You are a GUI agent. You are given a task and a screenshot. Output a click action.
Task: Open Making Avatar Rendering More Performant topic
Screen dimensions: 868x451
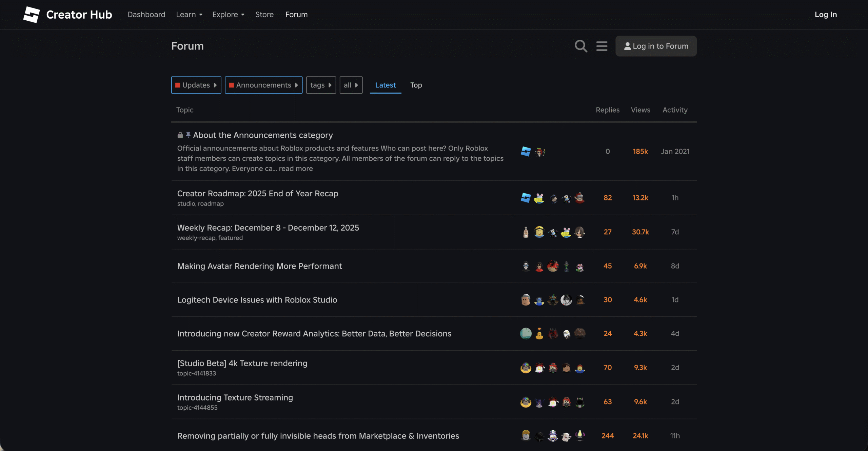click(x=259, y=266)
